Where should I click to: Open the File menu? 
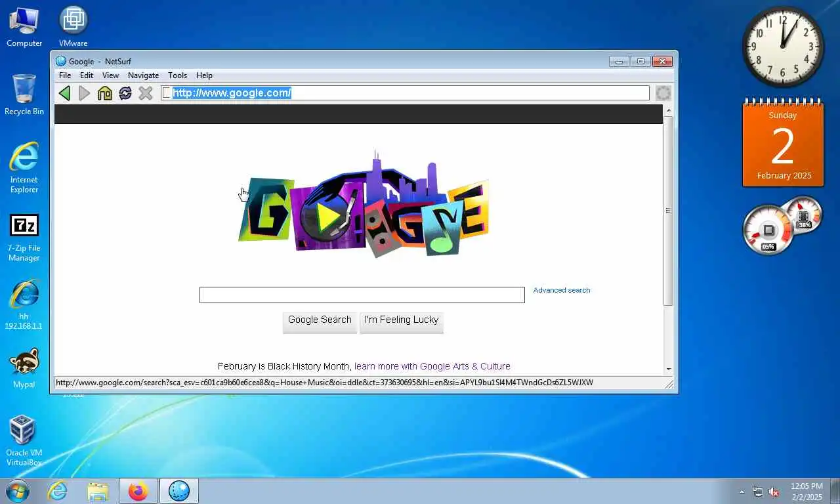click(x=65, y=75)
